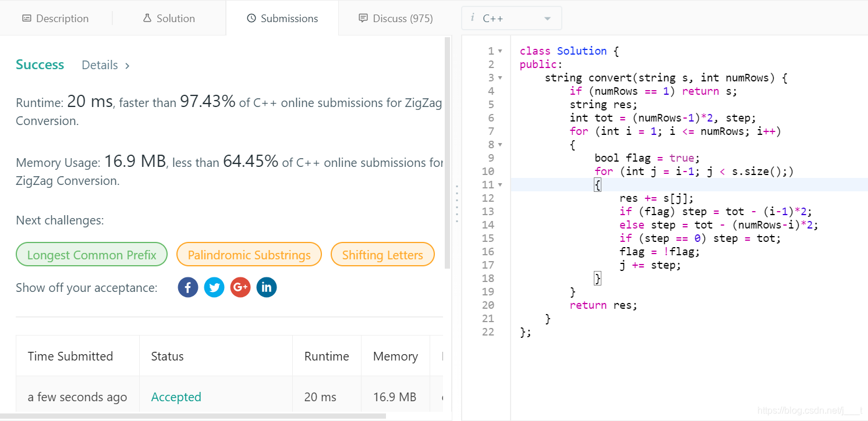
Task: Click the Runtime column header
Action: point(327,356)
